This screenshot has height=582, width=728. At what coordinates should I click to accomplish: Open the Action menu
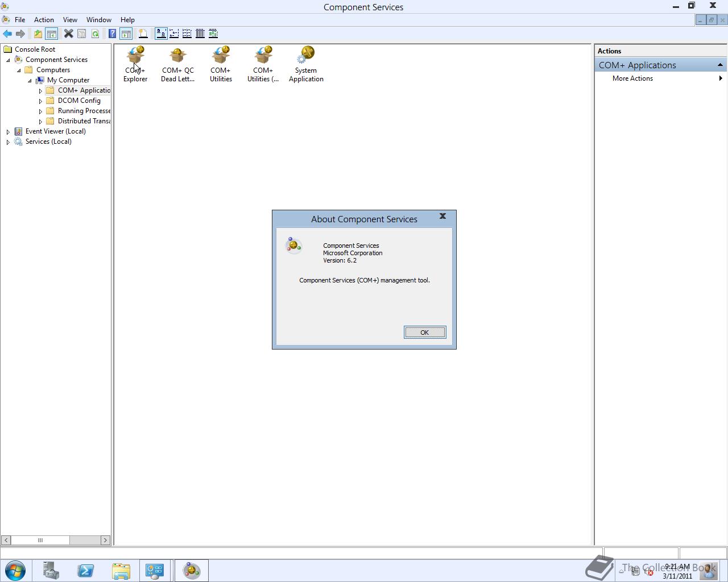tap(44, 19)
